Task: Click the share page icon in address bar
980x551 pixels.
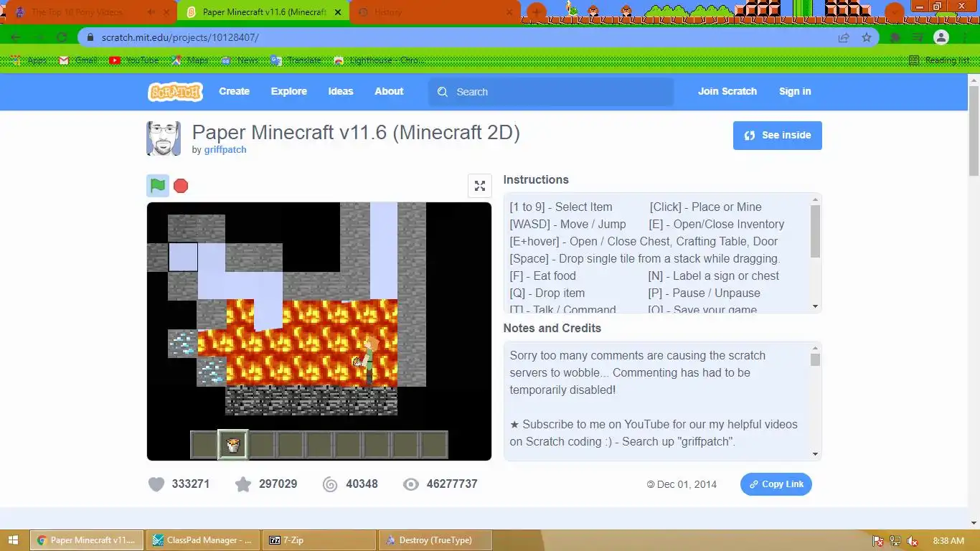Action: 844,37
